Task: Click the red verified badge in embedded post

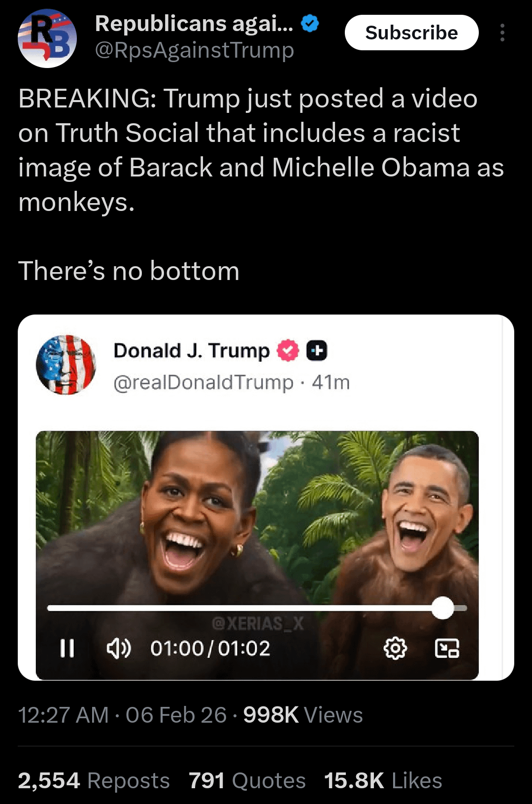Action: click(288, 350)
